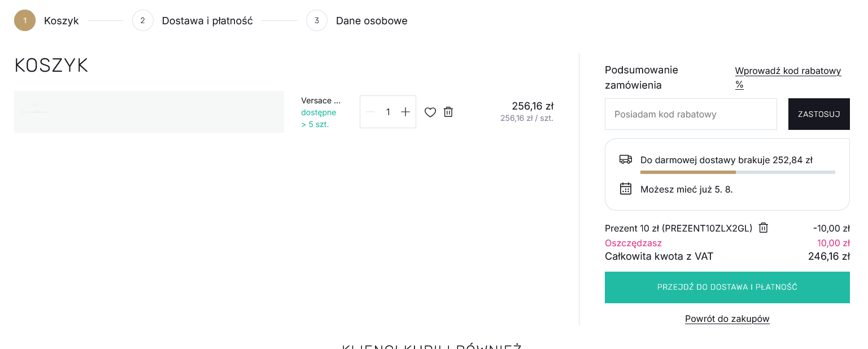
Task: Add Versace item to wishlist heart
Action: (430, 112)
